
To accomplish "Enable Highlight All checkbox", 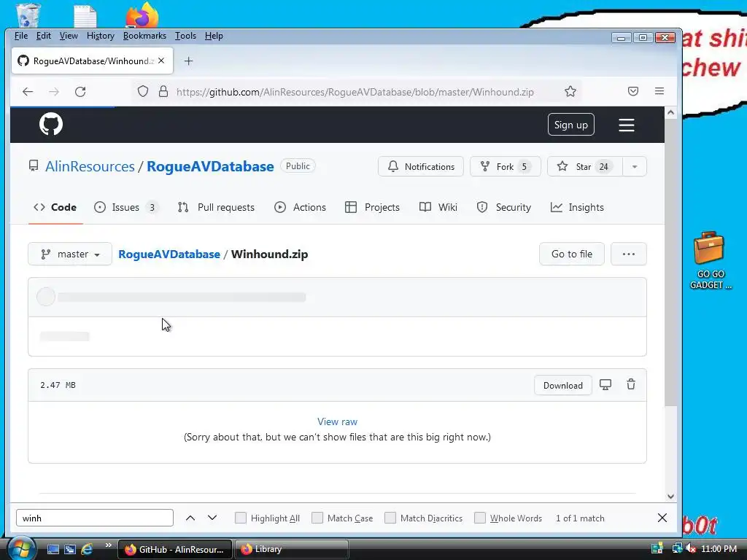I will tap(241, 518).
